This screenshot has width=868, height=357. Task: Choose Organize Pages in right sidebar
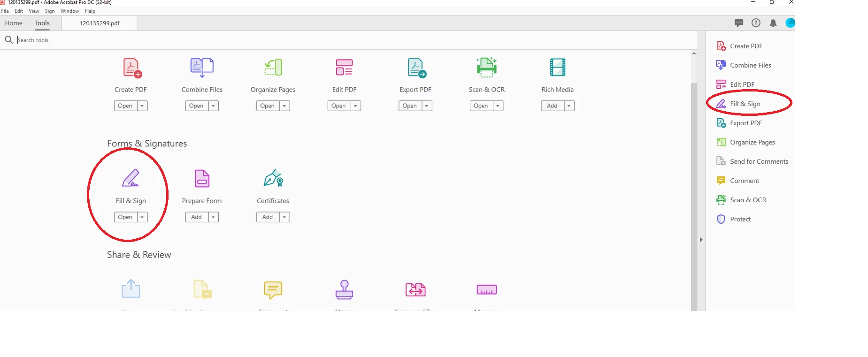(x=745, y=142)
